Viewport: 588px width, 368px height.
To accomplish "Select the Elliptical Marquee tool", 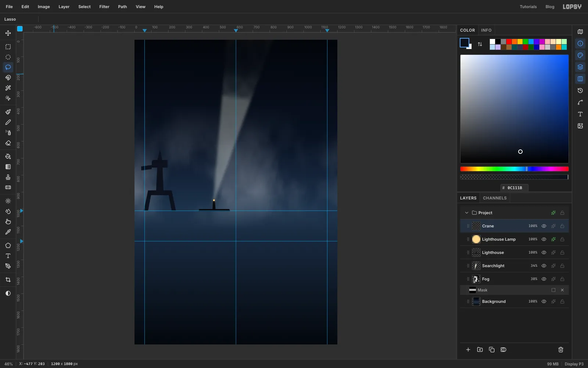I will click(8, 57).
